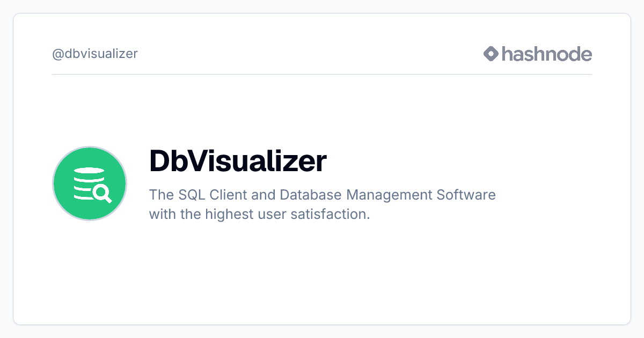The image size is (644, 338).
Task: Click the gray ring around the avatar
Action: [90, 147]
